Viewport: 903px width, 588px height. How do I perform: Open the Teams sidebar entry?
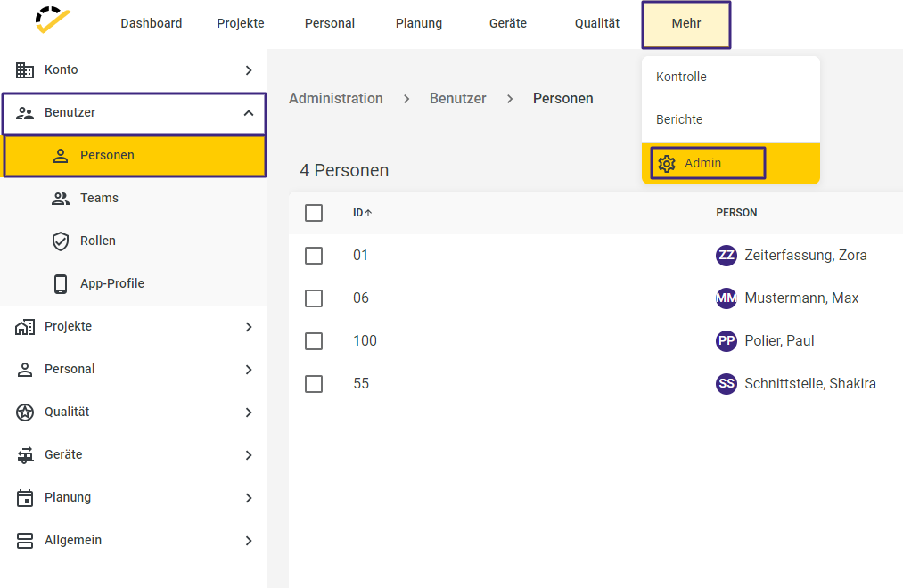[134, 199]
